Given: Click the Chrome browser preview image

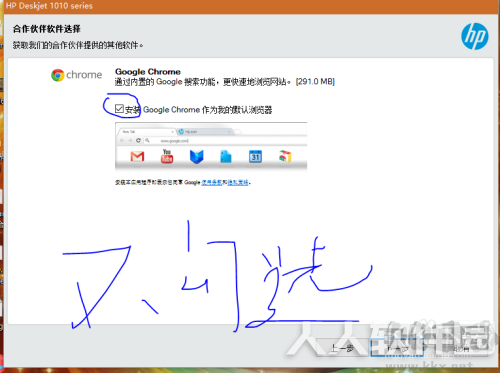Looking at the screenshot, I should click(211, 146).
